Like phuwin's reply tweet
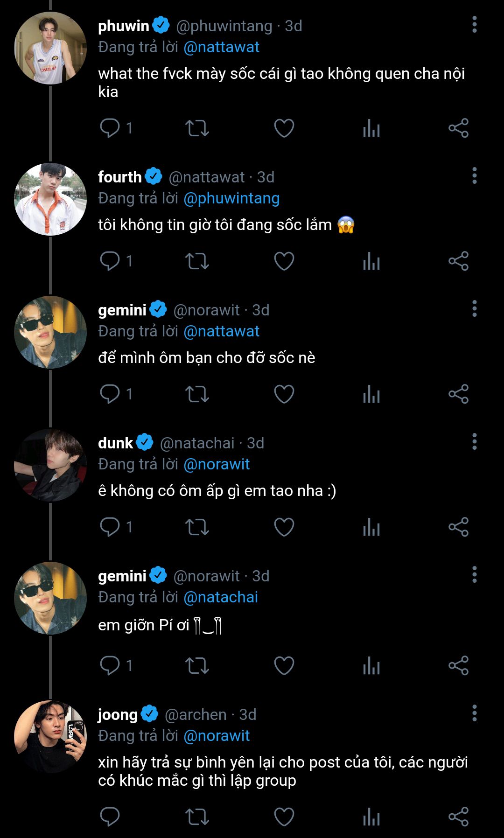 [x=284, y=128]
